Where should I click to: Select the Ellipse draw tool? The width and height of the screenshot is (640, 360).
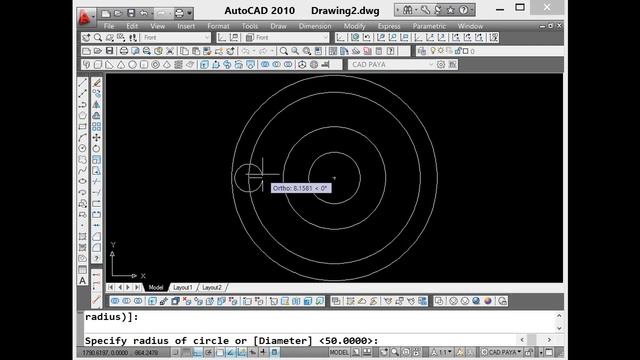point(82,181)
